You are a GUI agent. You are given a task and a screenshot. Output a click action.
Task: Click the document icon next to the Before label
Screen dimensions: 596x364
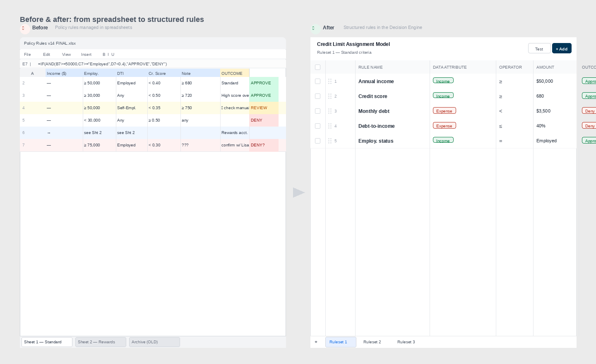24,28
